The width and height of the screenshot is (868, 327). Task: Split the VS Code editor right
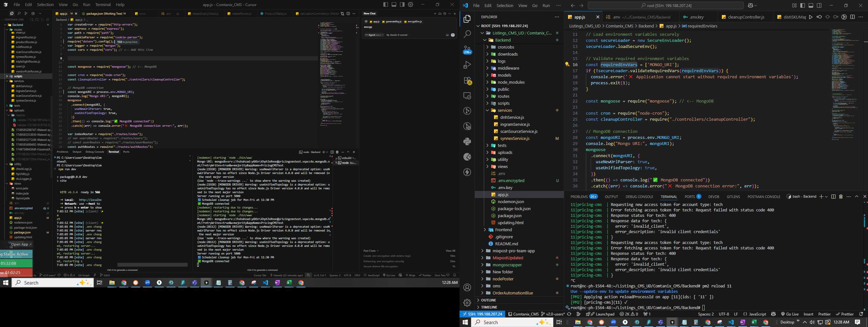coord(852,17)
